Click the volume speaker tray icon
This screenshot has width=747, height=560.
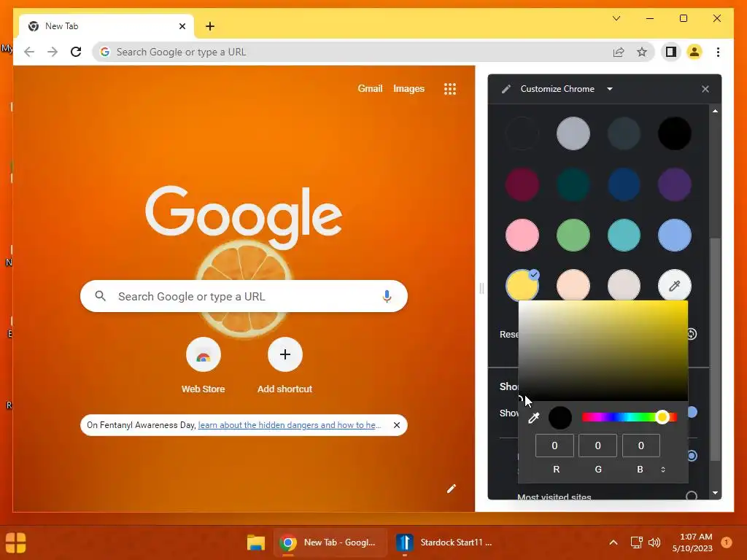654,542
